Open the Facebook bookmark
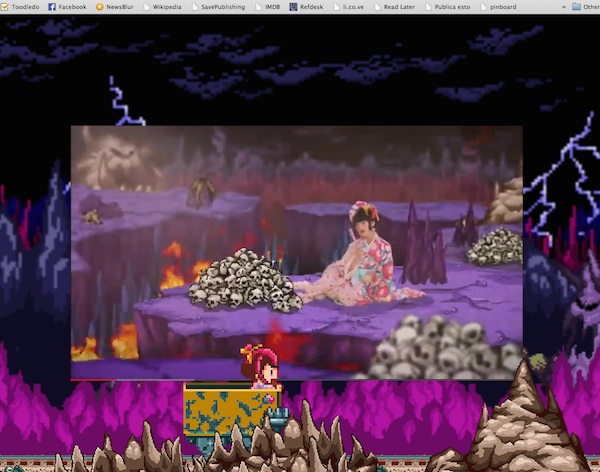 pyautogui.click(x=67, y=7)
